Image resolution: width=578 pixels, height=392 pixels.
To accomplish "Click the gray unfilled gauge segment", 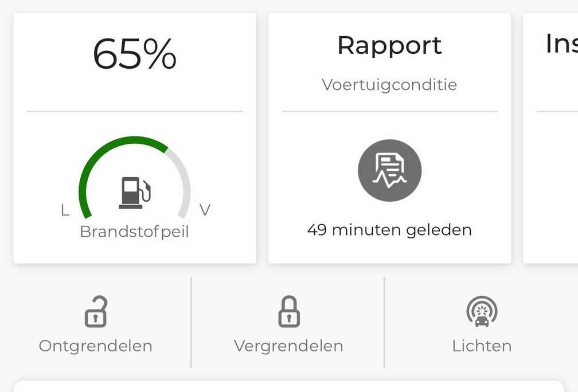I will (x=182, y=178).
